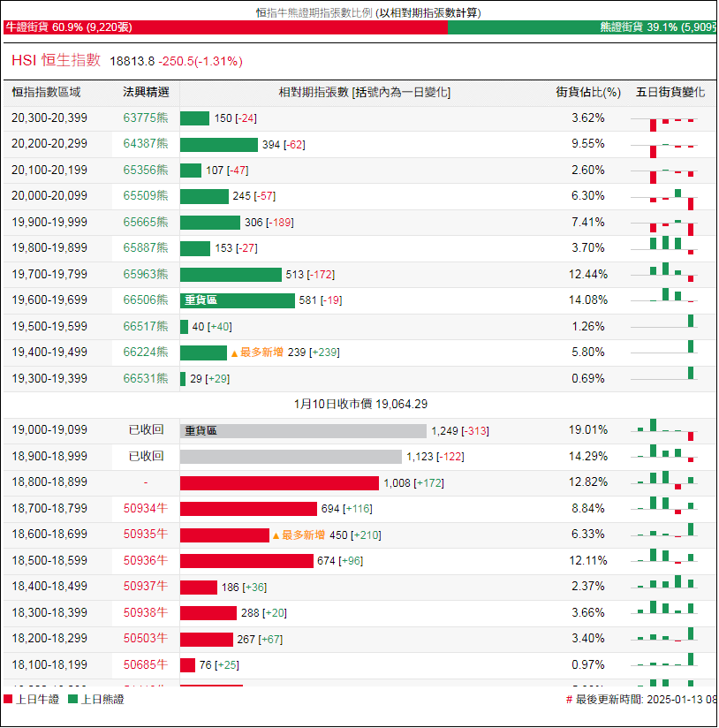Click the 法興精選 column header

pos(146,92)
